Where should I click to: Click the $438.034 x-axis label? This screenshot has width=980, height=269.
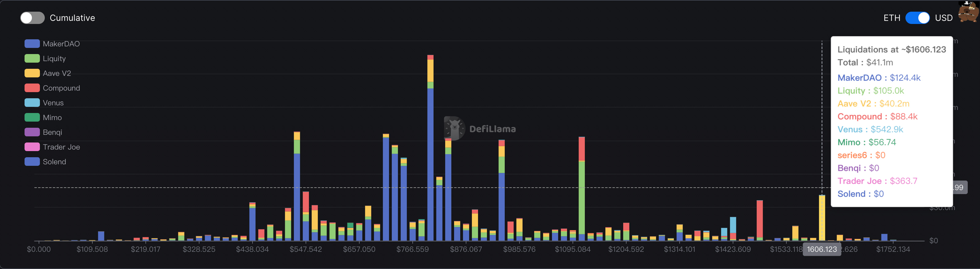(252, 249)
